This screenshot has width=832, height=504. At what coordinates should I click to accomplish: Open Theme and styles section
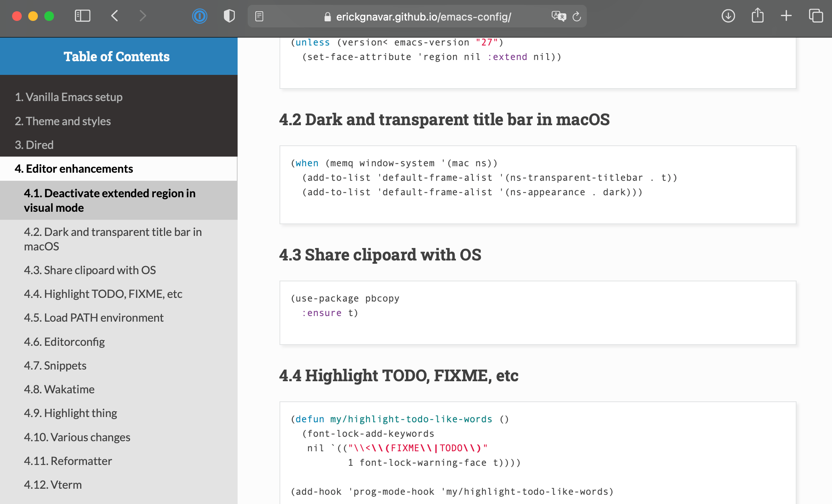pos(63,121)
